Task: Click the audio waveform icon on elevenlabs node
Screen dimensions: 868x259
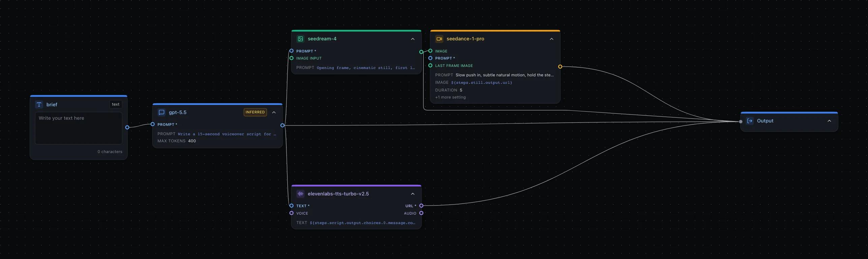Action: tap(300, 194)
